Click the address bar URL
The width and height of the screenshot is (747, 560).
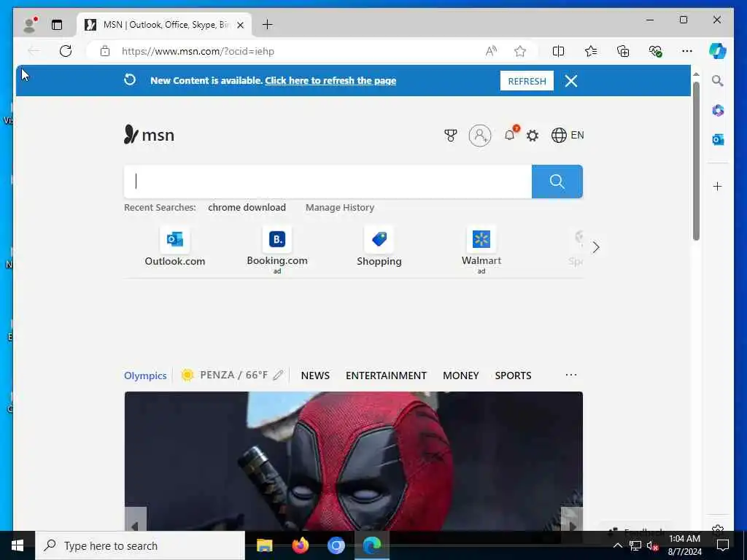point(198,52)
